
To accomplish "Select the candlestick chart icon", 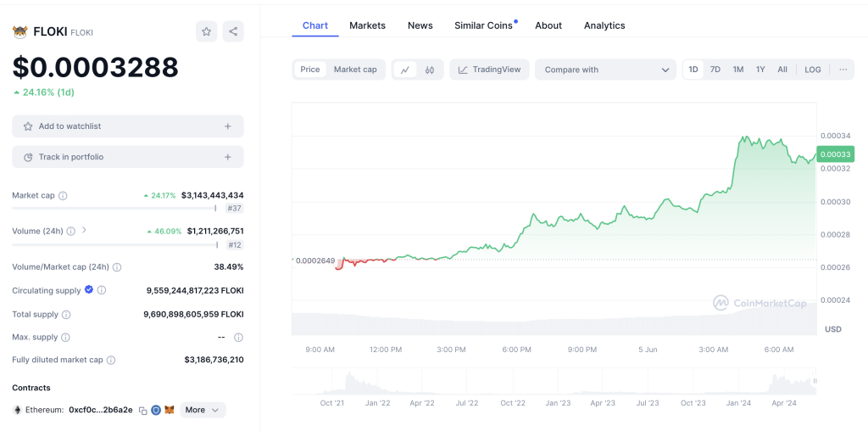I will click(x=430, y=70).
